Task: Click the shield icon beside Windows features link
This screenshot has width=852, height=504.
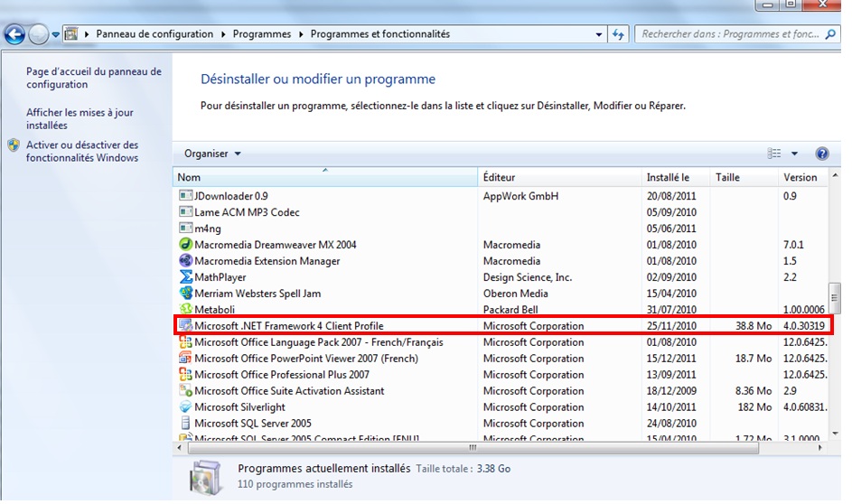Action: click(x=14, y=145)
